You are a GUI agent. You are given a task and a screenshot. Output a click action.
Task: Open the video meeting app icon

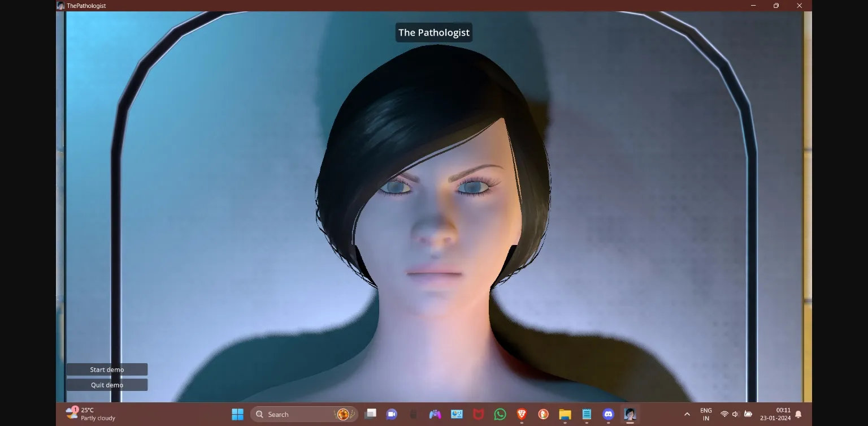tap(392, 414)
